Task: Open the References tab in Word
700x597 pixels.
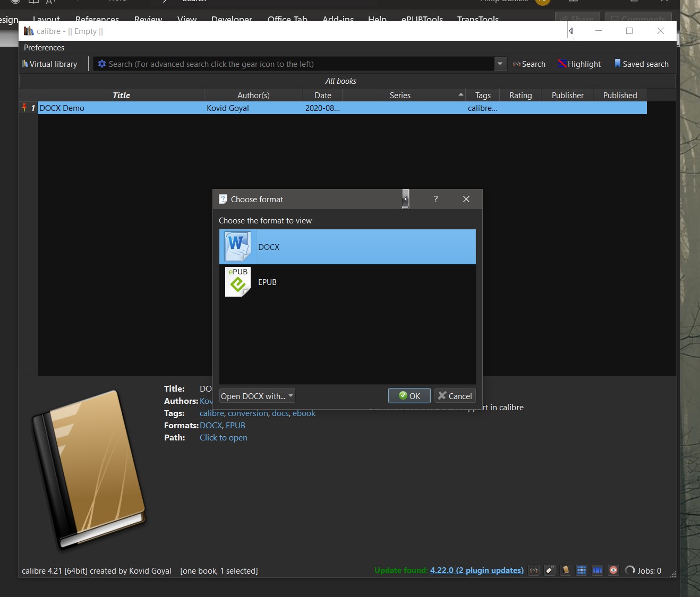Action: (x=97, y=19)
